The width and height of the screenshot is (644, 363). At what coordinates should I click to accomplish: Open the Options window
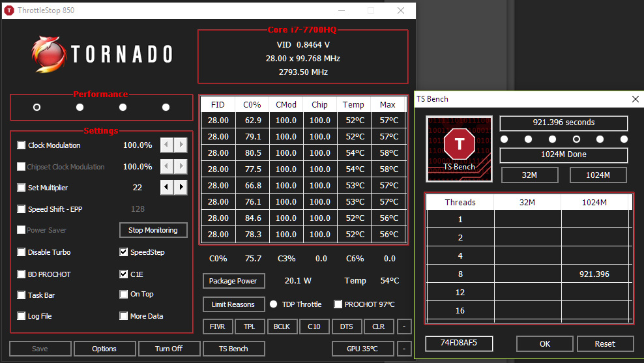tap(105, 349)
